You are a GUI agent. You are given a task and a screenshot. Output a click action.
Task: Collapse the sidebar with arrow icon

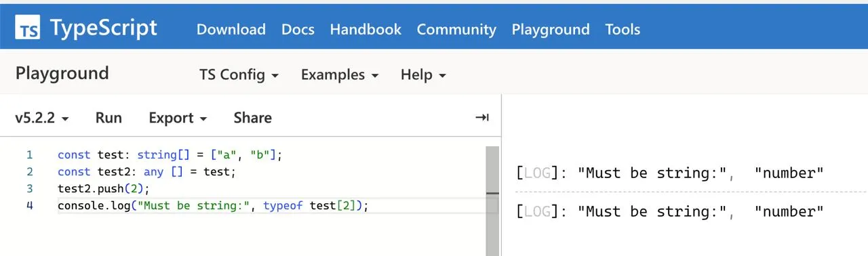(482, 118)
